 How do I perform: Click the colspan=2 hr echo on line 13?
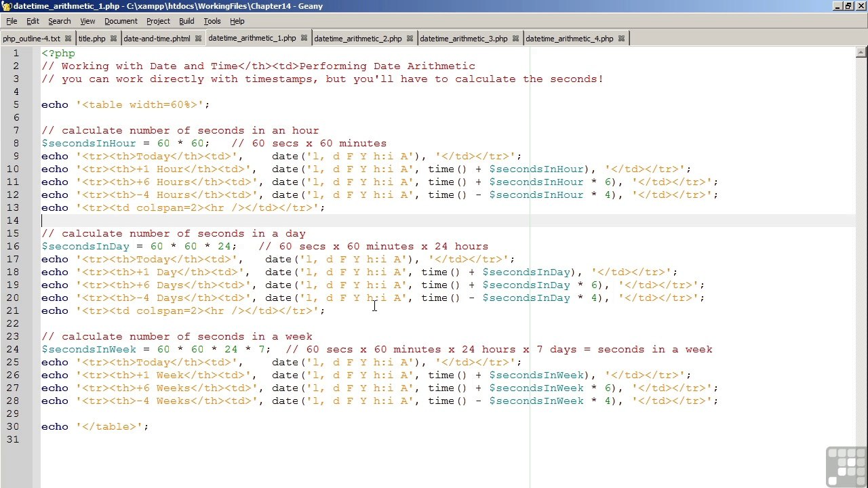[x=183, y=207]
